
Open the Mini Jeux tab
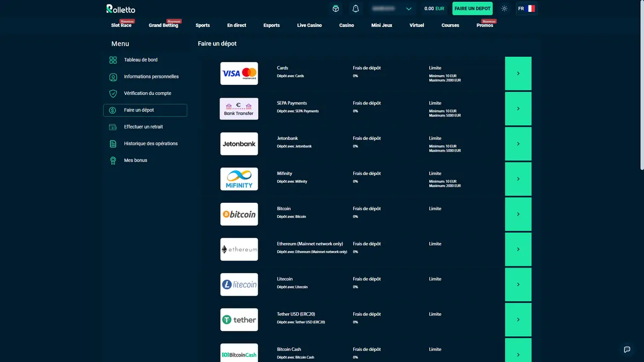click(382, 25)
